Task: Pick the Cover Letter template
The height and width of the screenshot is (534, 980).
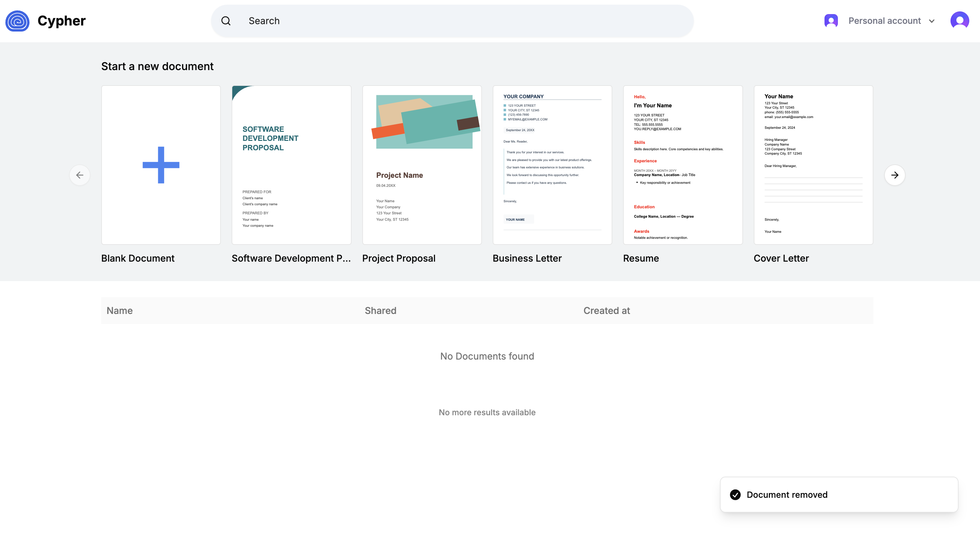Action: 813,165
